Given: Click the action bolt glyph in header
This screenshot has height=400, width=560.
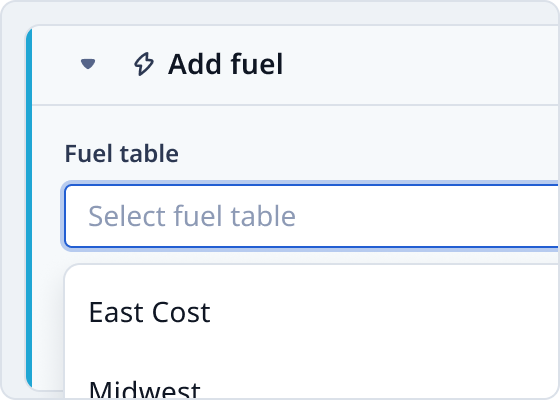Looking at the screenshot, I should pyautogui.click(x=144, y=64).
